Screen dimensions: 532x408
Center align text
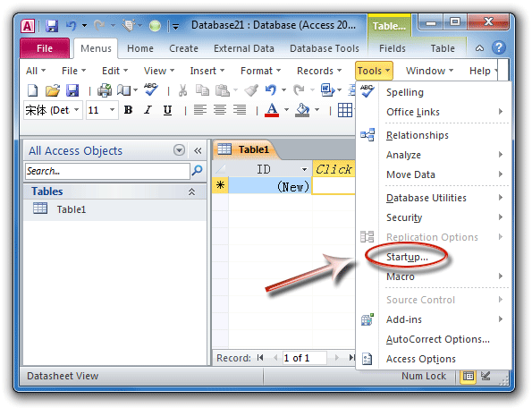point(220,110)
